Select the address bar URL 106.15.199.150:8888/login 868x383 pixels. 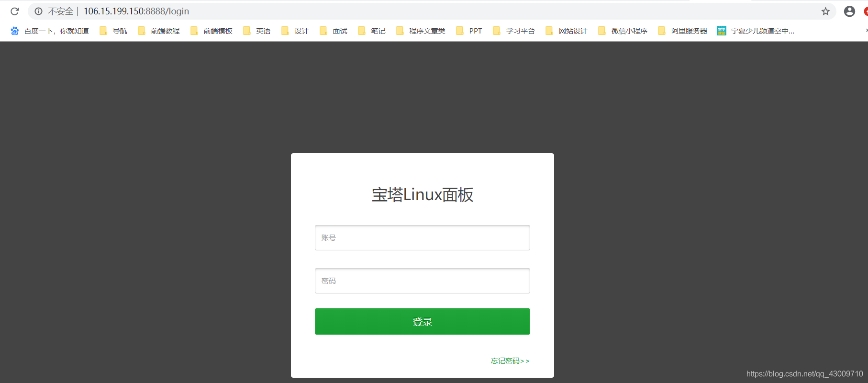point(136,11)
